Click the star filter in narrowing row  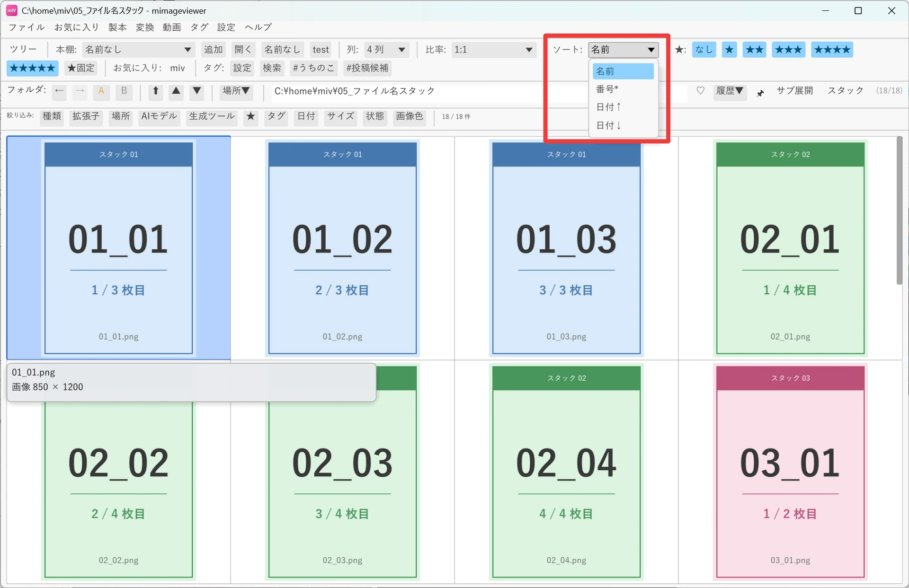pyautogui.click(x=251, y=116)
